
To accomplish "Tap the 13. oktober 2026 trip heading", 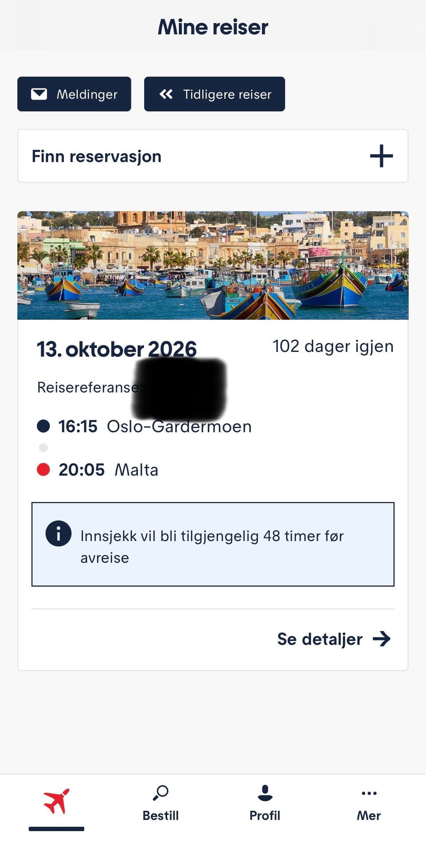I will 117,349.
